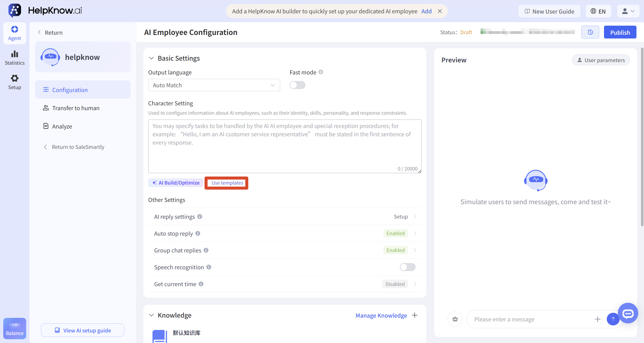Click the Character Setting text area
Screen dimensions: 644x343
point(285,146)
